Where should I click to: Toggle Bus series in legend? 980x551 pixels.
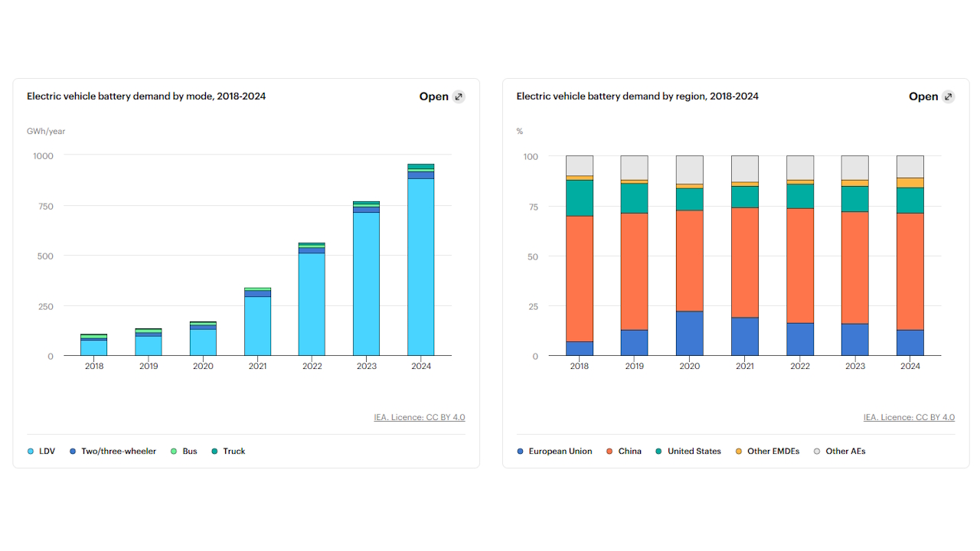pyautogui.click(x=184, y=452)
